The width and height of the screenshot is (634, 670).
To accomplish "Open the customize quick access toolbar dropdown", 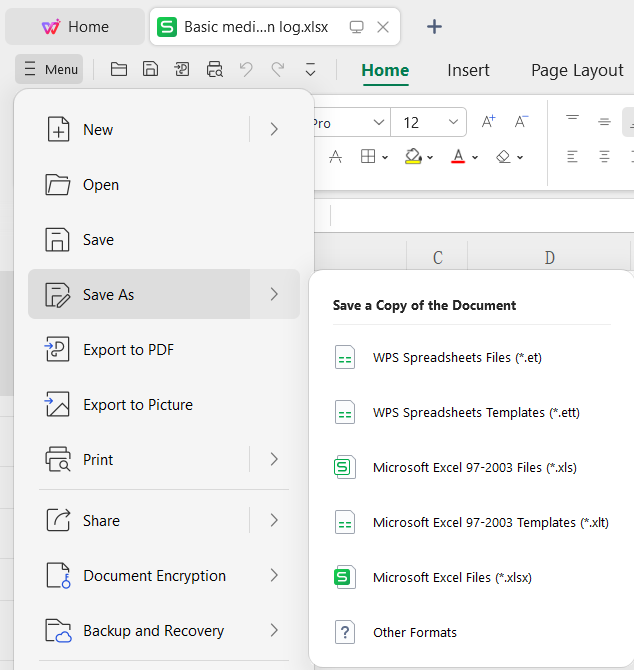I will [x=310, y=69].
